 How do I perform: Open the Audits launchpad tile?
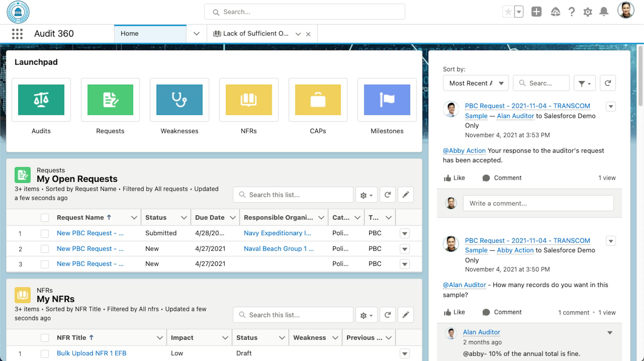pyautogui.click(x=41, y=100)
